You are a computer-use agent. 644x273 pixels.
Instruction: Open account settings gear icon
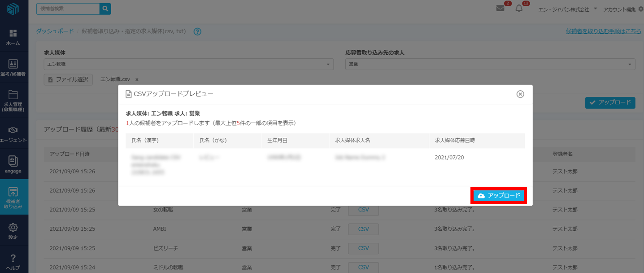[x=640, y=9]
